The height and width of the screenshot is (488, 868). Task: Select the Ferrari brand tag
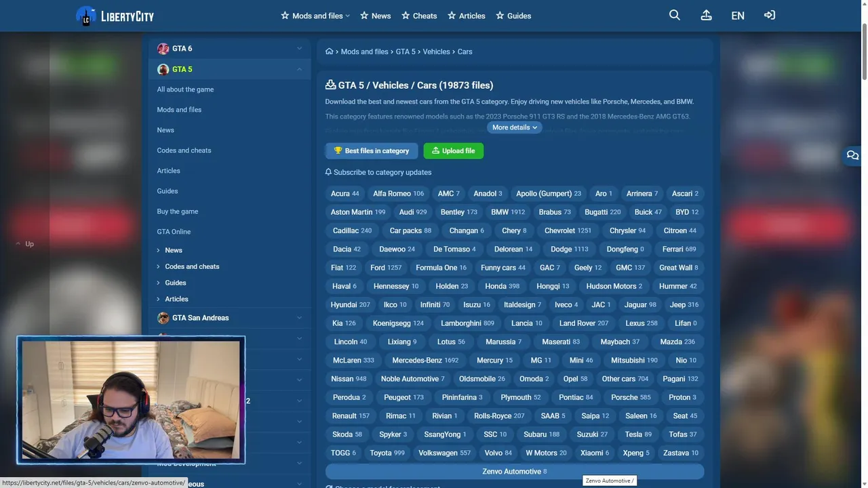point(679,249)
